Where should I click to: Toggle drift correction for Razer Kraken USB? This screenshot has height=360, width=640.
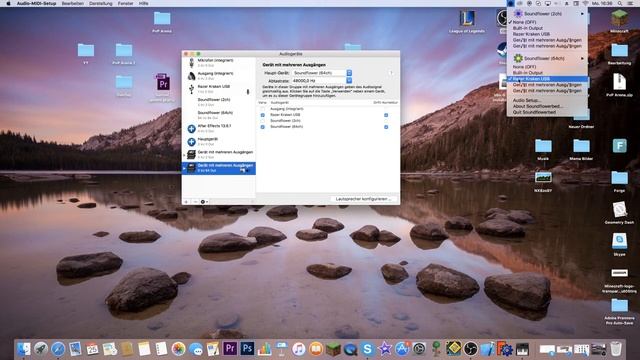(386, 115)
